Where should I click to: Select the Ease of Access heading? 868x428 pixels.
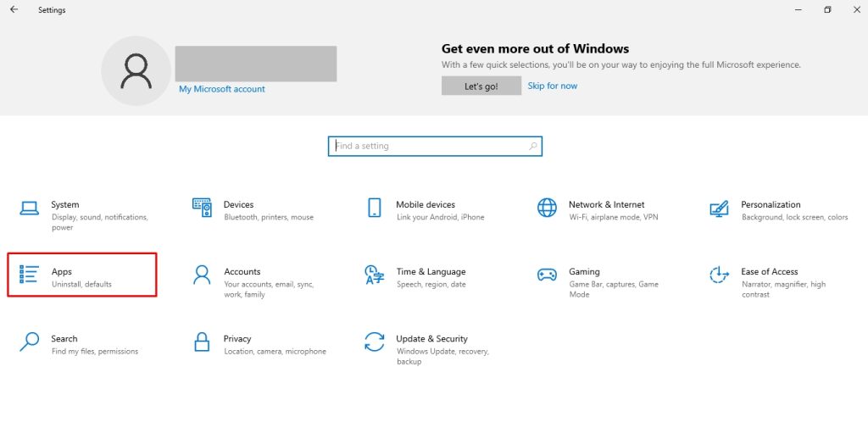pyautogui.click(x=770, y=271)
